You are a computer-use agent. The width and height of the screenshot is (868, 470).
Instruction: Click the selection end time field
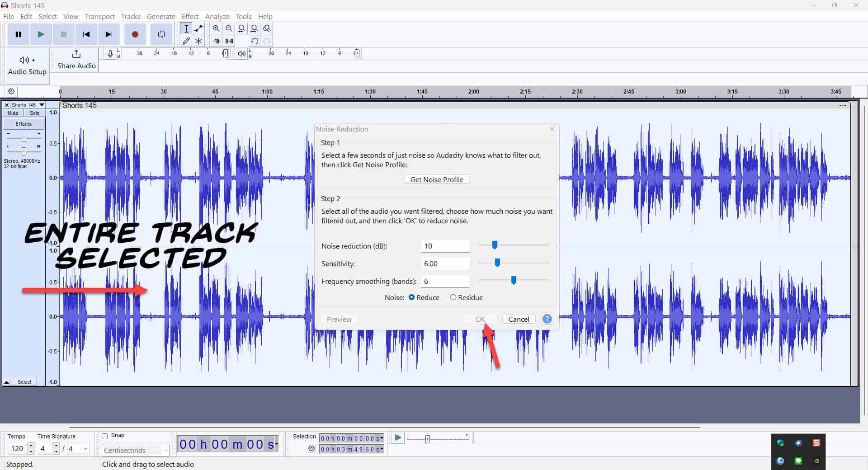pos(350,449)
